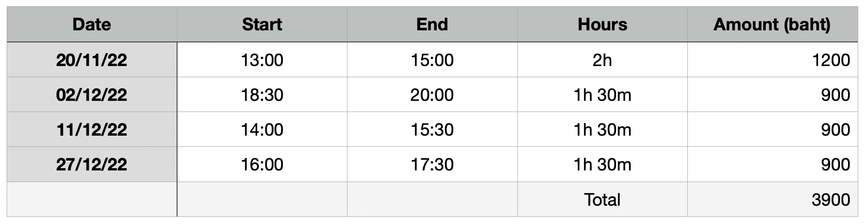Image resolution: width=868 pixels, height=224 pixels.
Task: Click the 3900 total amount cell
Action: pyautogui.click(x=772, y=199)
